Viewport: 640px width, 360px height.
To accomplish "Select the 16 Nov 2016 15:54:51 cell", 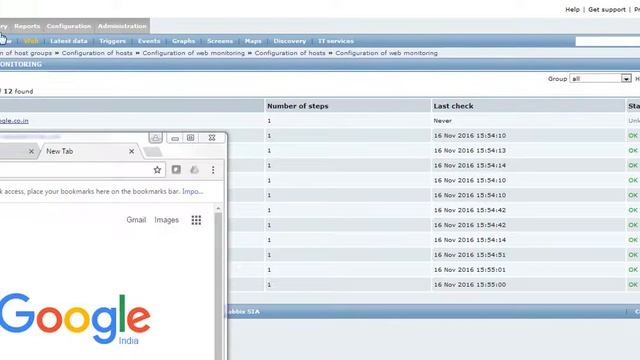I will pyautogui.click(x=470, y=255).
